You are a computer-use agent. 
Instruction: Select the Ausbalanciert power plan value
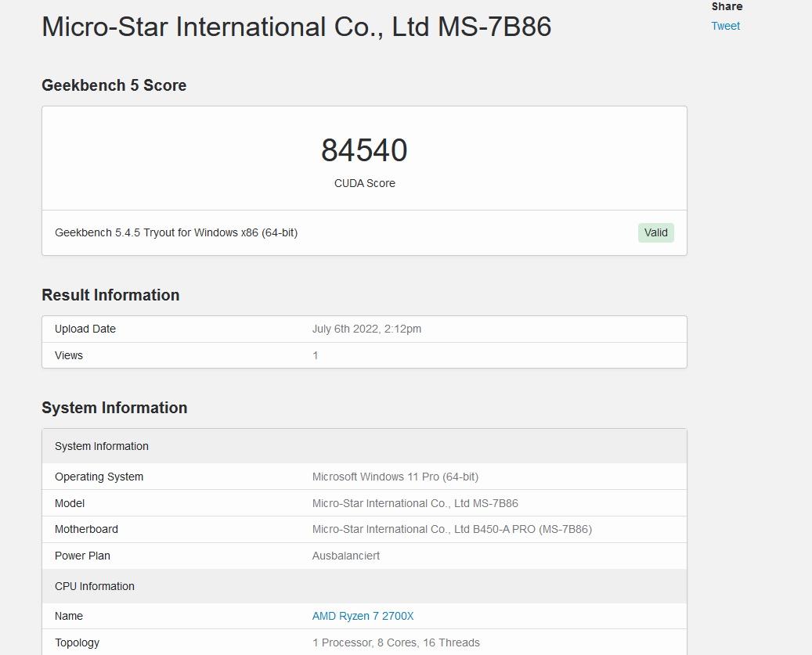(346, 556)
